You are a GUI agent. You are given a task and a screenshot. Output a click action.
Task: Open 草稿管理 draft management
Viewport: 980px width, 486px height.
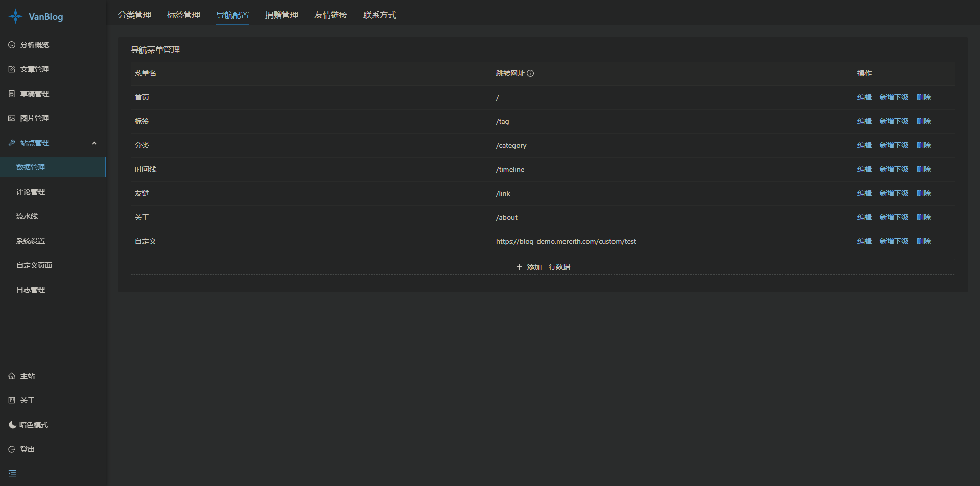[34, 94]
